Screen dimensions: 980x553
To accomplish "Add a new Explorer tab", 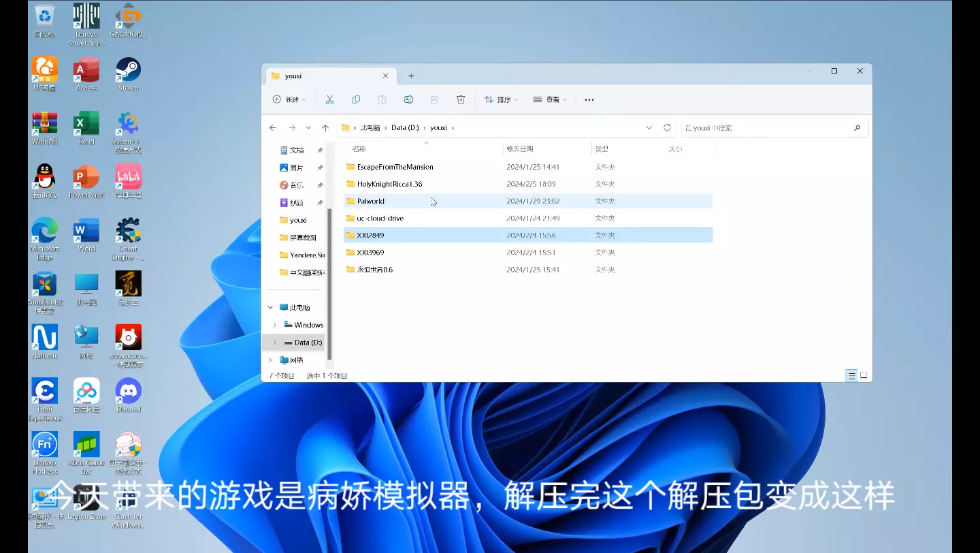I will pos(410,76).
